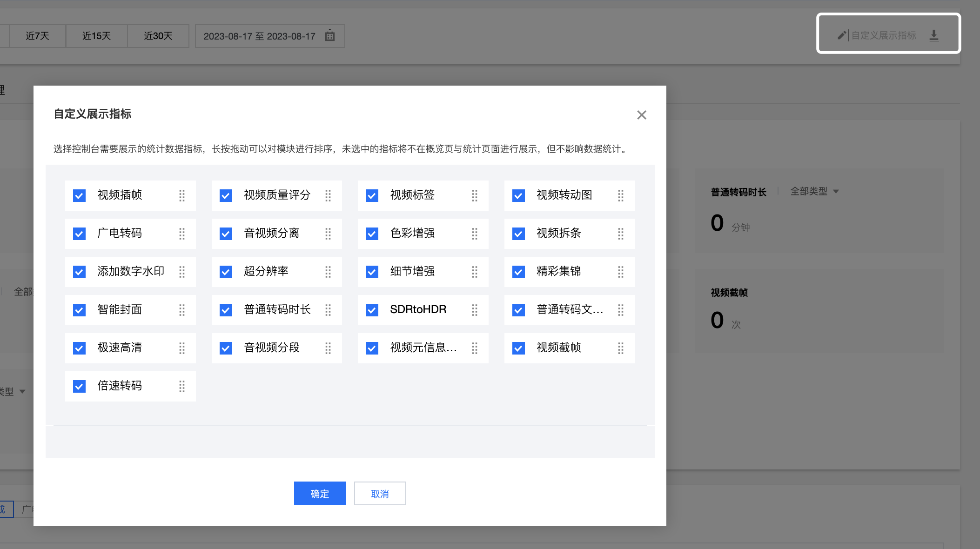This screenshot has height=549, width=980.
Task: Uncheck the 广电转码 checkbox
Action: [80, 234]
